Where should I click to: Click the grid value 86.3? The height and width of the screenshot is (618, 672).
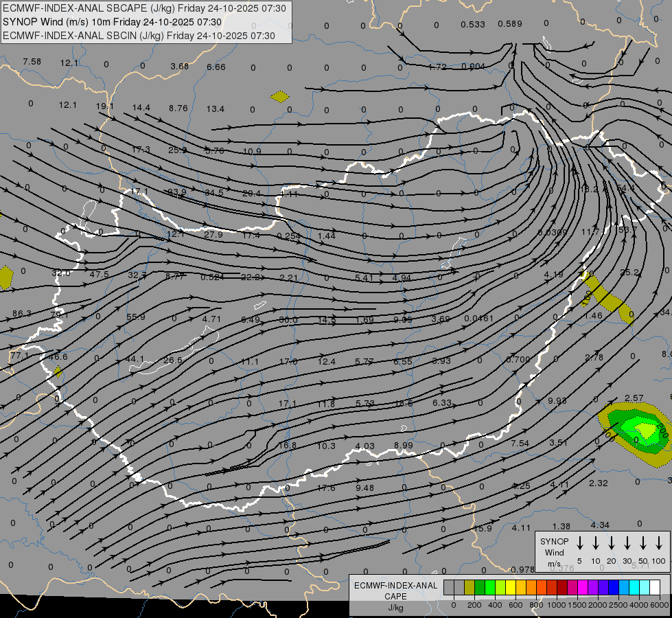22,314
